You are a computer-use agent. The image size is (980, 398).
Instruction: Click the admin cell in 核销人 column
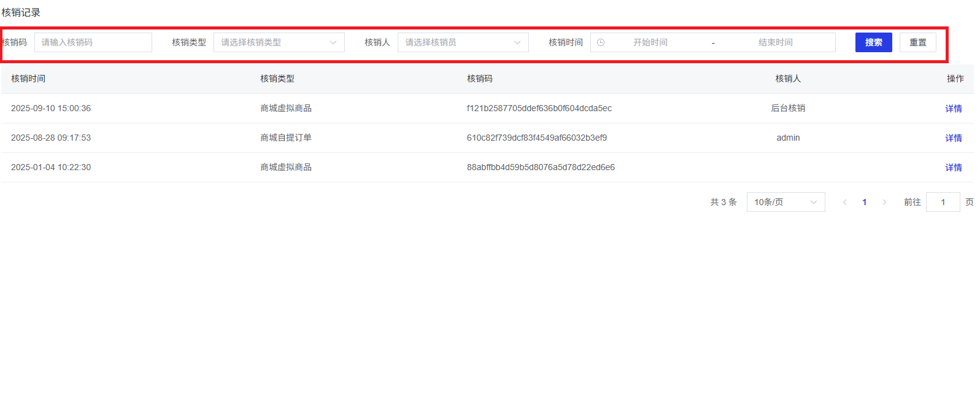point(788,138)
